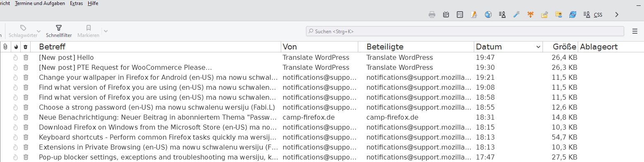Sort by the Größe column header
Viewport: 644px width, 162px height.
[560, 47]
